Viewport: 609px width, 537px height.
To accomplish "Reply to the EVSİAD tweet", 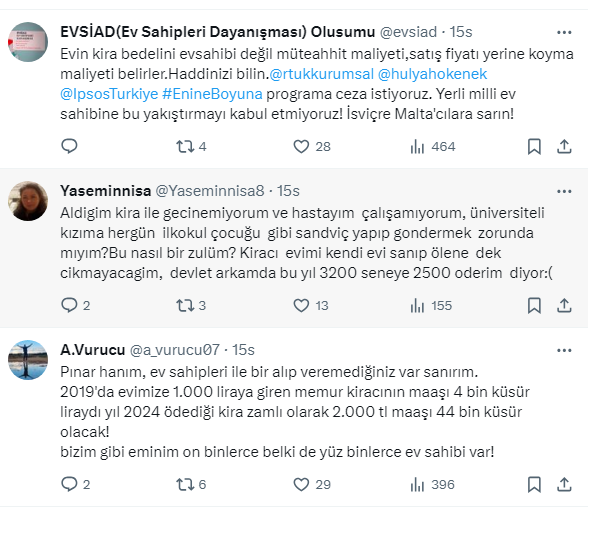I will (x=69, y=146).
